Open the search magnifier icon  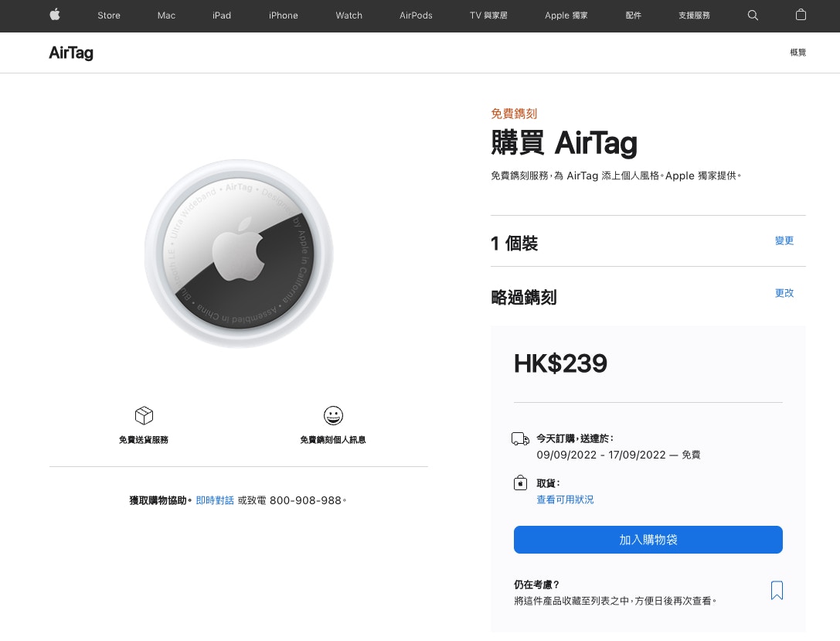pos(753,15)
